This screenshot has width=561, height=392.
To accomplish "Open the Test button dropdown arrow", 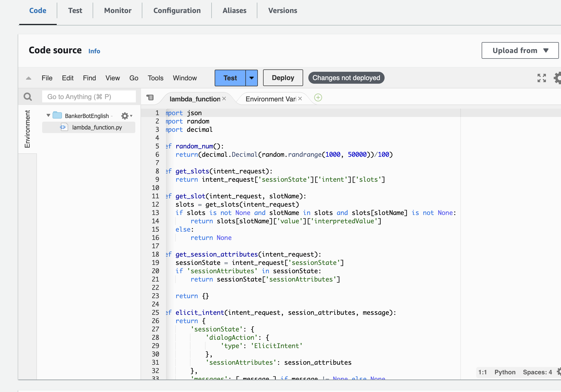I will 251,78.
